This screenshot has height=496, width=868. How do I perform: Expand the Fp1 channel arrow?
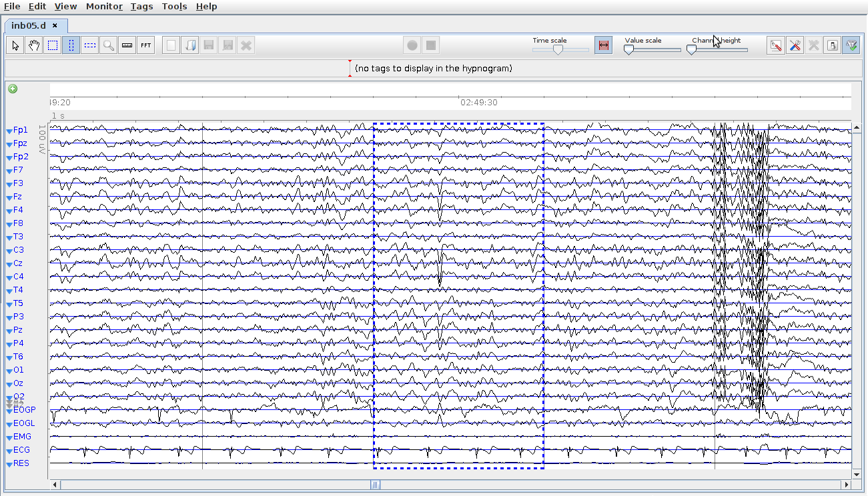click(x=9, y=131)
